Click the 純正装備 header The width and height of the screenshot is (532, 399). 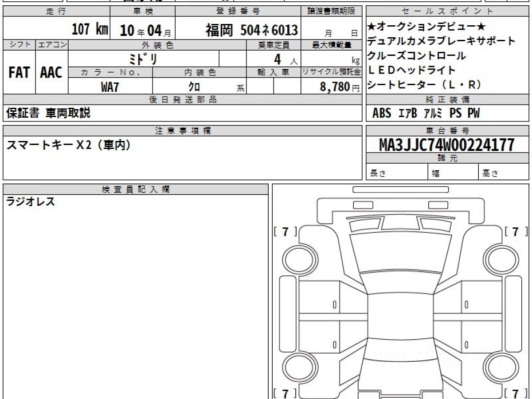pyautogui.click(x=447, y=100)
